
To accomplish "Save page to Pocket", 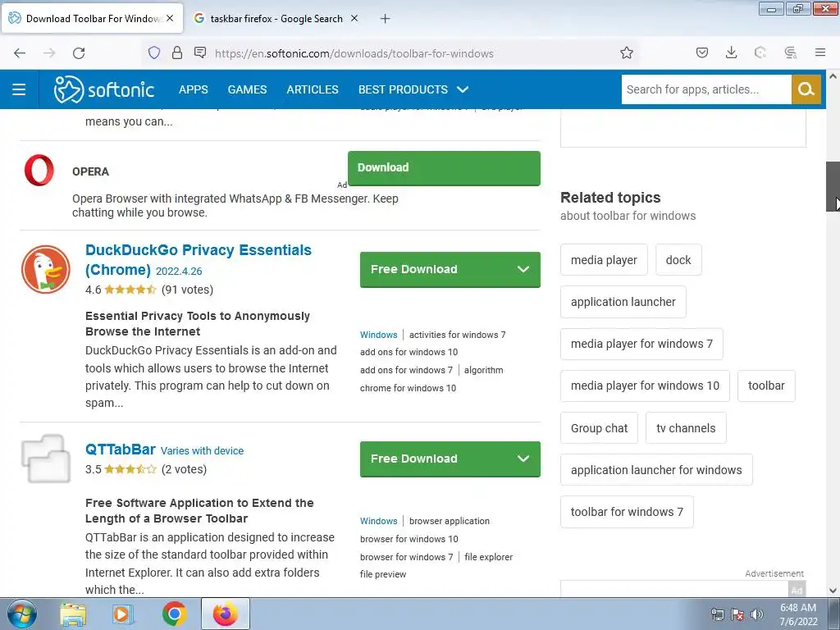I will (702, 52).
